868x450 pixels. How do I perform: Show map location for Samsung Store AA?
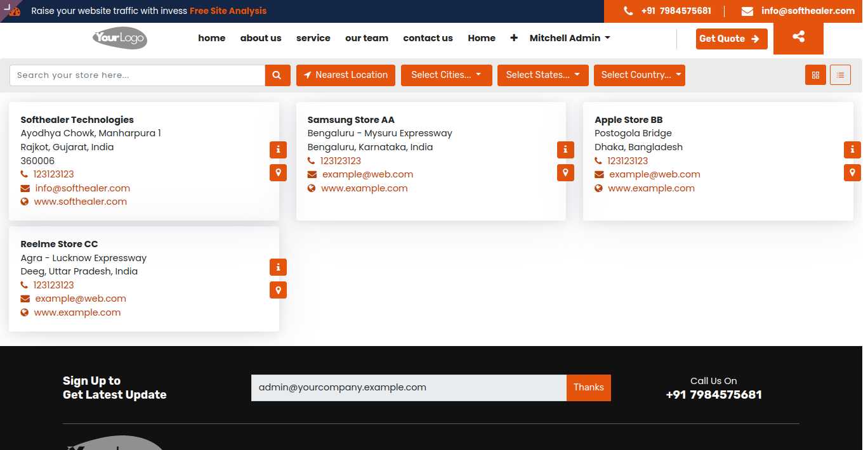pos(565,172)
